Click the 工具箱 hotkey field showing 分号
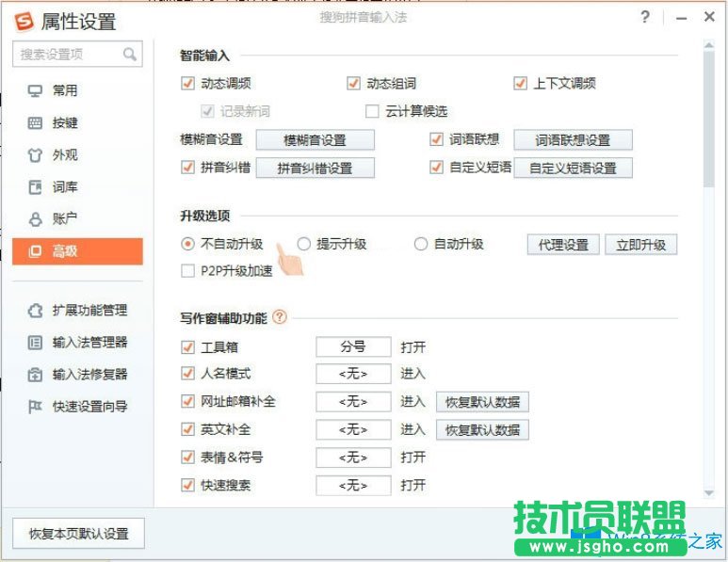Image resolution: width=728 pixels, height=562 pixels. pyautogui.click(x=353, y=346)
